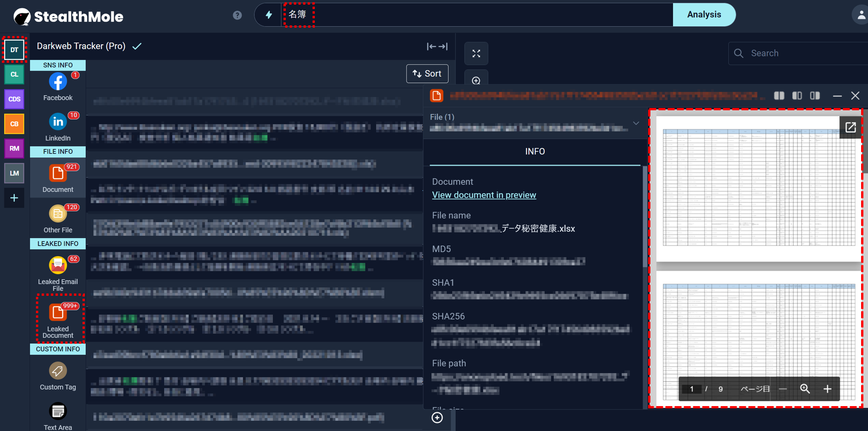Select the Document file info icon

[58, 174]
